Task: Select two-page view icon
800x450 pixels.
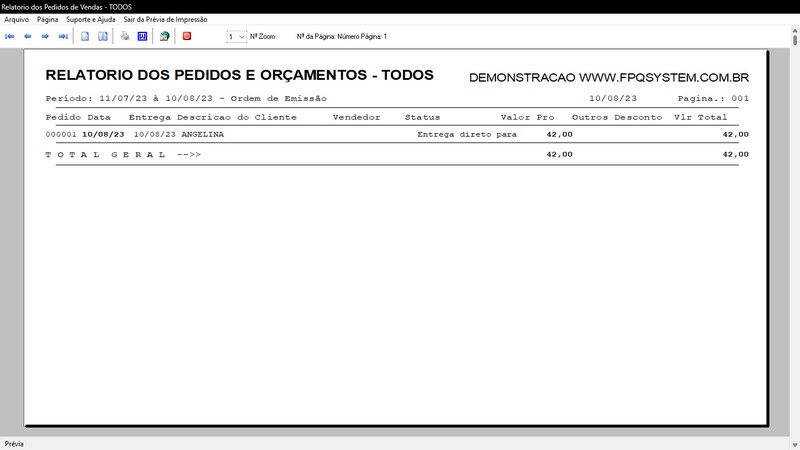Action: 103,36
